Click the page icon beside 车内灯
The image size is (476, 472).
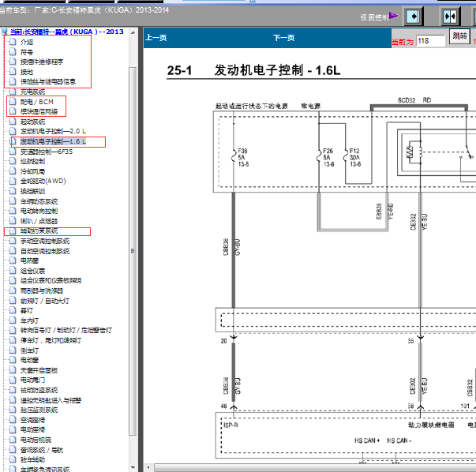pyautogui.click(x=13, y=320)
